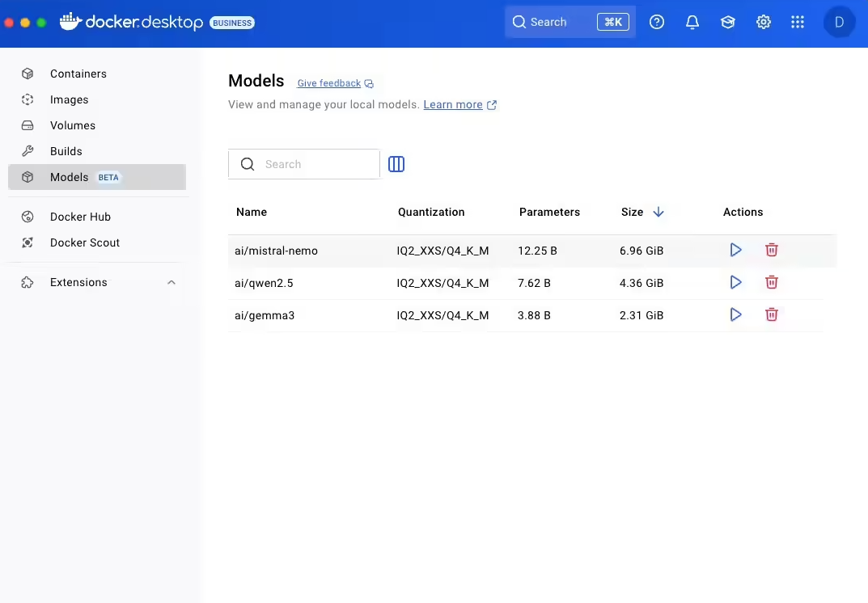Focus the models Search field
Screen dimensions: 868x603
(x=304, y=164)
